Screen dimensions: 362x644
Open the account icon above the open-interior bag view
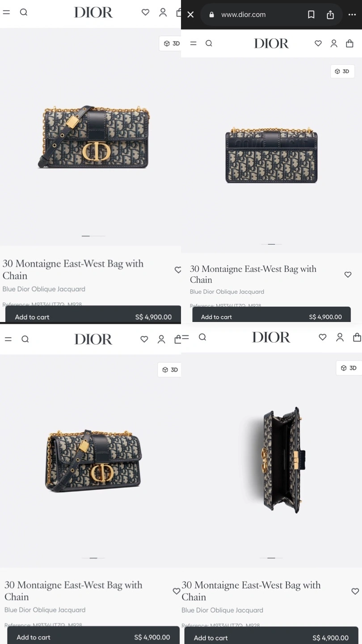(x=340, y=337)
